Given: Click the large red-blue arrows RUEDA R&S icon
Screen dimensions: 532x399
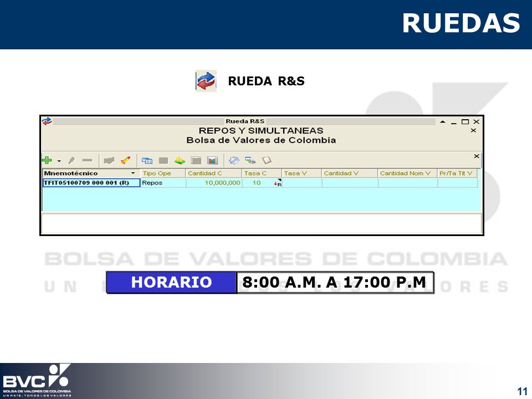Looking at the screenshot, I should [206, 81].
